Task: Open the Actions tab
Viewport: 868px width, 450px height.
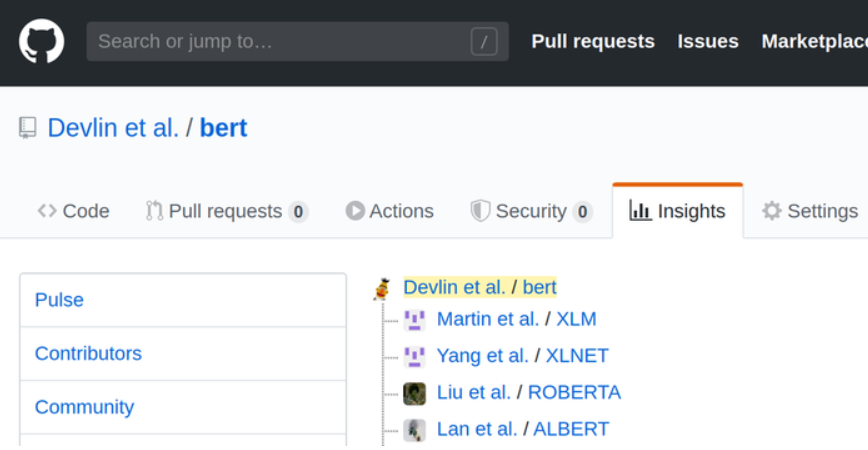Action: [390, 211]
